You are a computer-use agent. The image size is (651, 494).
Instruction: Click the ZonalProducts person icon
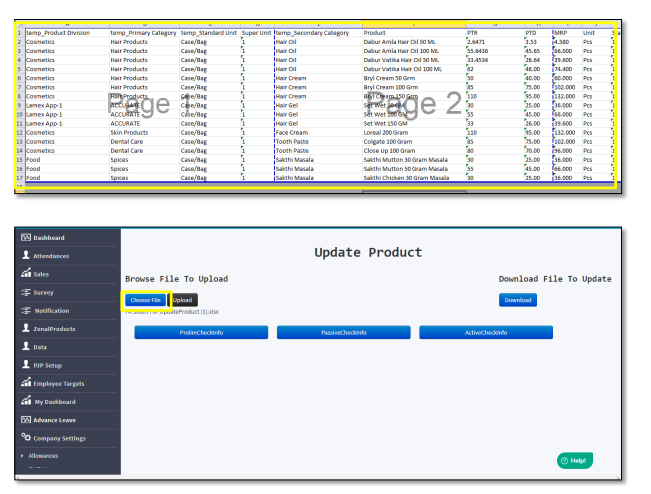pyautogui.click(x=26, y=328)
